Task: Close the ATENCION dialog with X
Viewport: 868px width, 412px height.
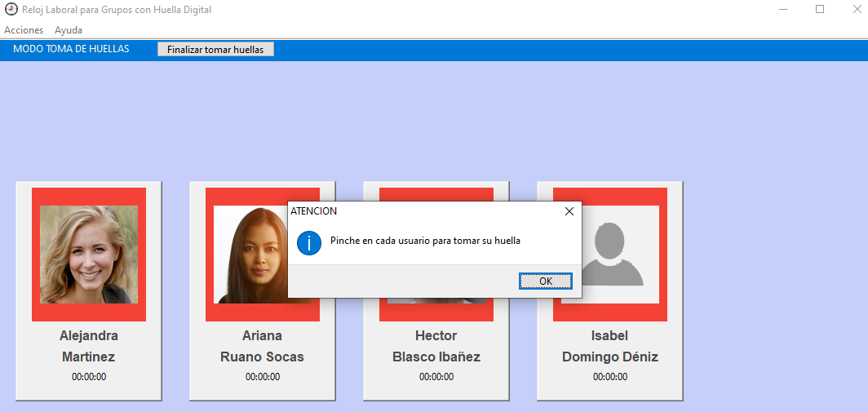Action: pyautogui.click(x=569, y=211)
